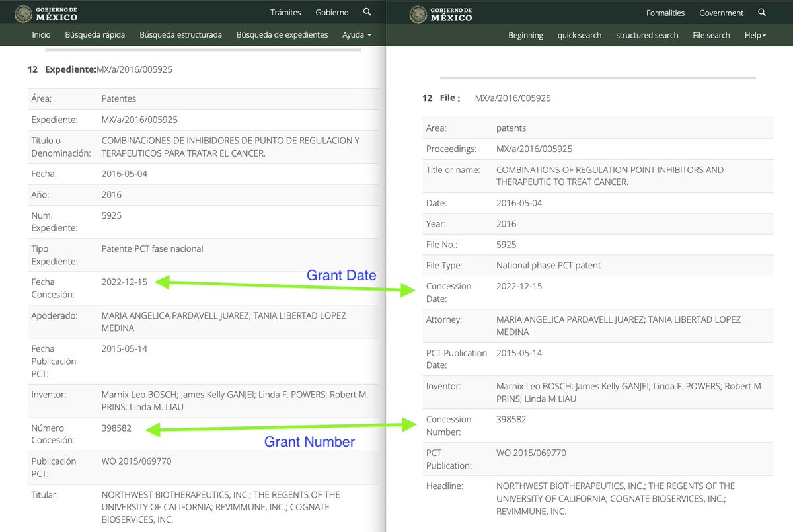This screenshot has width=793, height=532.
Task: Click the Número Concesión value 398582
Action: point(117,428)
